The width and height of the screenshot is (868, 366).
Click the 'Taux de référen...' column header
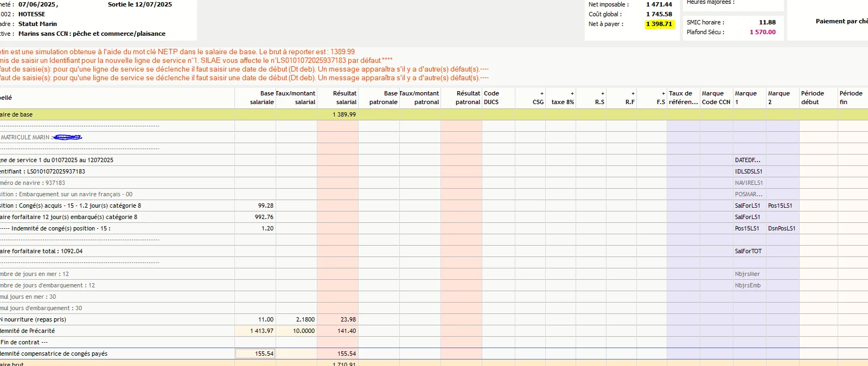684,98
